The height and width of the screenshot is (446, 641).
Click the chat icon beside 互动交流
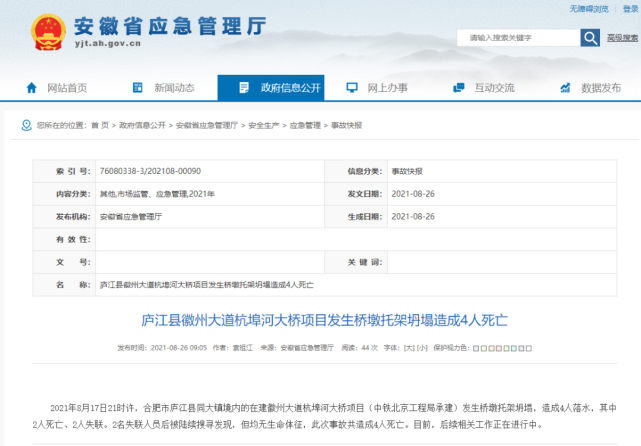pyautogui.click(x=459, y=87)
